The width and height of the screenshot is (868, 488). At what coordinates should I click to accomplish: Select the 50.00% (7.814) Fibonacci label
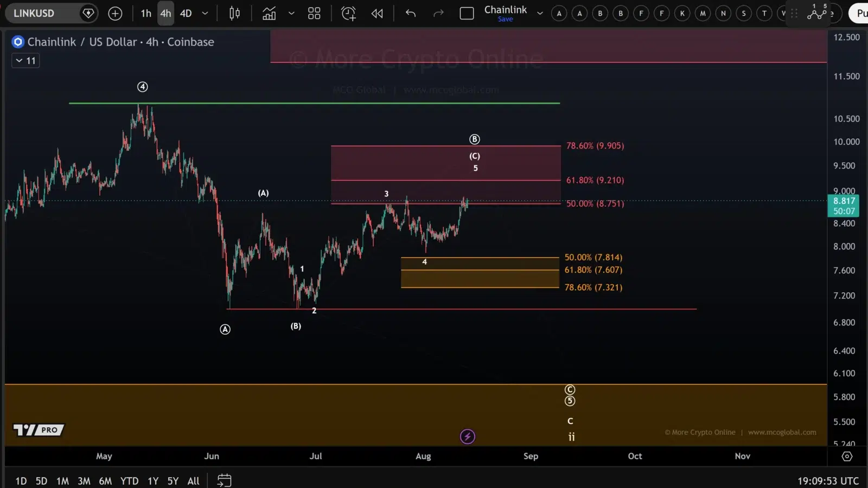tap(593, 258)
